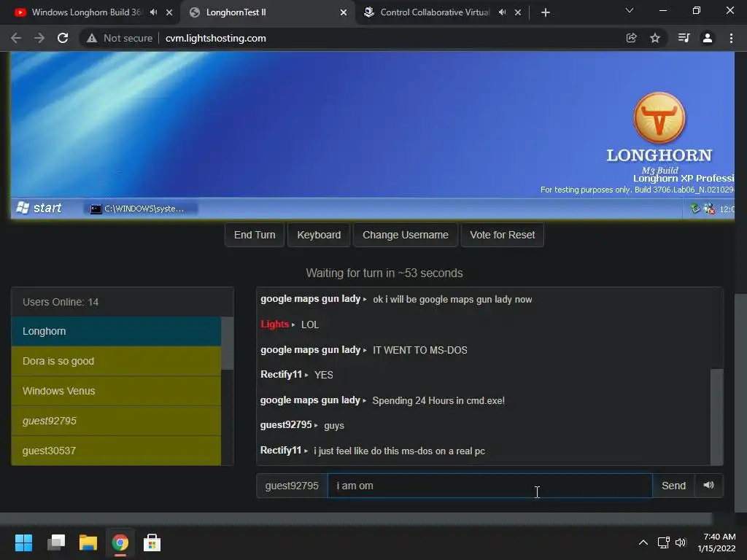The height and width of the screenshot is (560, 747).
Task: Click the Rectify11 'YES' chat message
Action: (x=323, y=375)
